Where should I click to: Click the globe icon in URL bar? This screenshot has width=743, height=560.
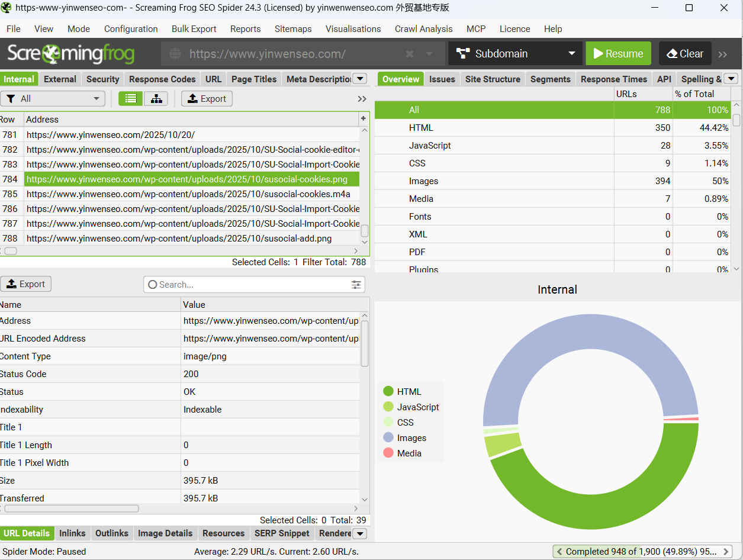[175, 54]
